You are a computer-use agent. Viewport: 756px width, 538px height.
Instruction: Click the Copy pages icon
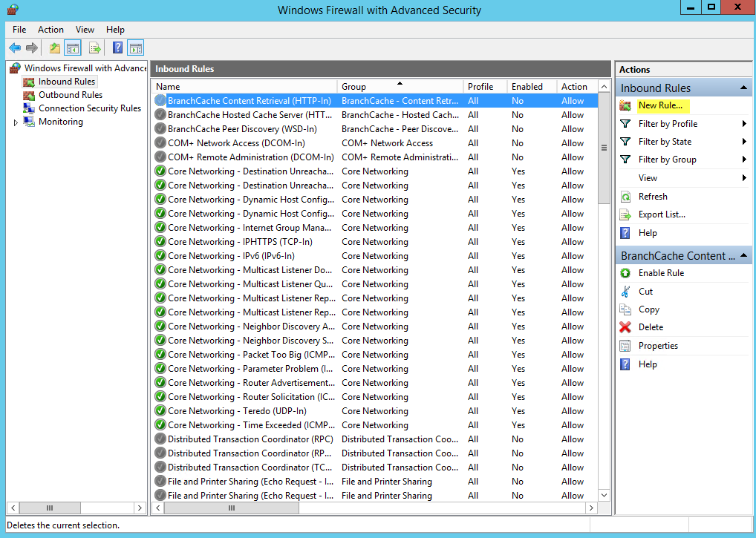[x=625, y=309]
